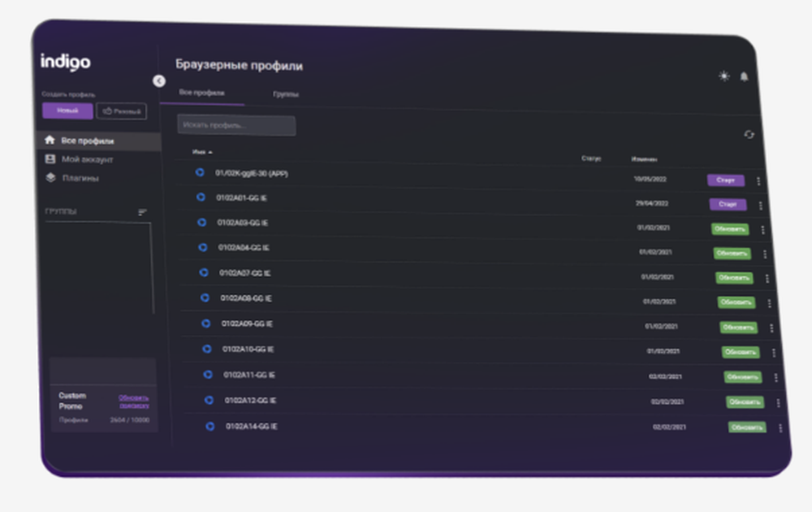Collapse the sidebar with the left chevron
The width and height of the screenshot is (812, 512).
coord(158,81)
